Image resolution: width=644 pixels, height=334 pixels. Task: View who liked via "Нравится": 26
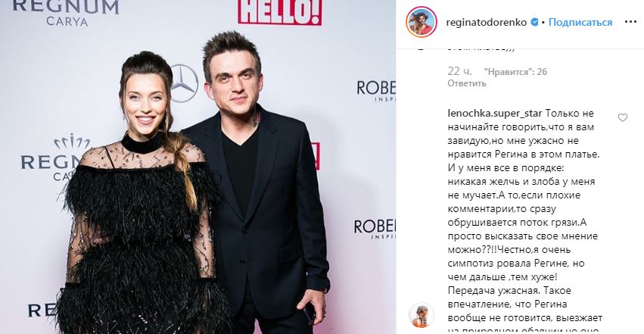[x=515, y=72]
